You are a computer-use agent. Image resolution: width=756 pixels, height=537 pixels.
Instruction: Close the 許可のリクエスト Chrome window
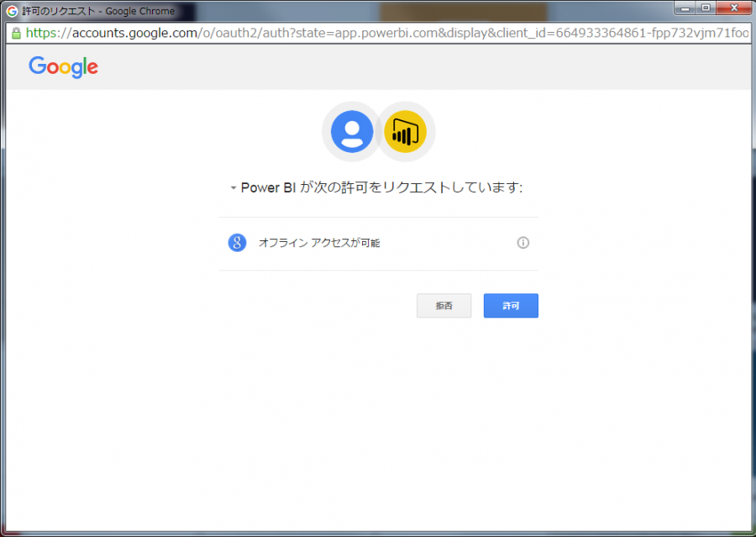tap(734, 8)
